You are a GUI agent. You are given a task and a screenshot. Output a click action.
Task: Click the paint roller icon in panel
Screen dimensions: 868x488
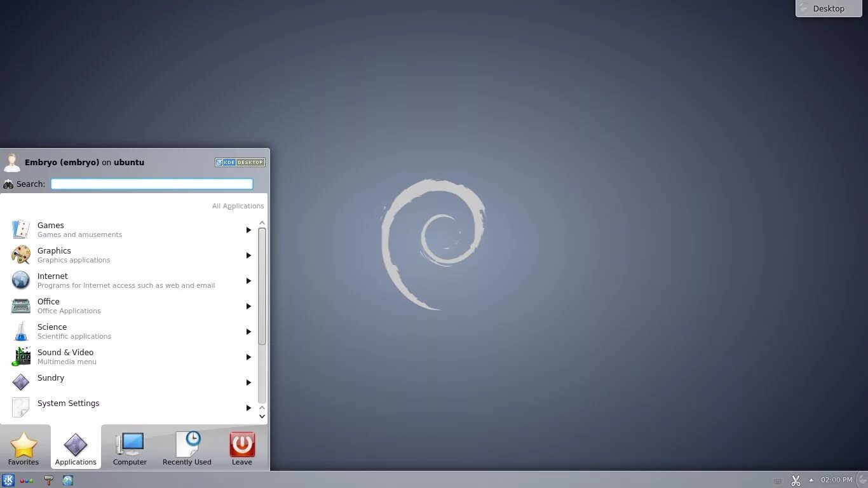click(x=48, y=480)
